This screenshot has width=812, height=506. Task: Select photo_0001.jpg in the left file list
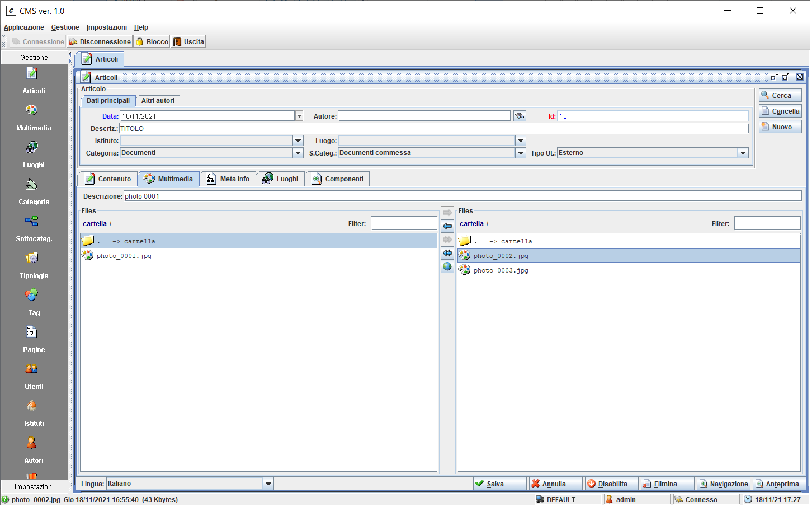click(258, 256)
